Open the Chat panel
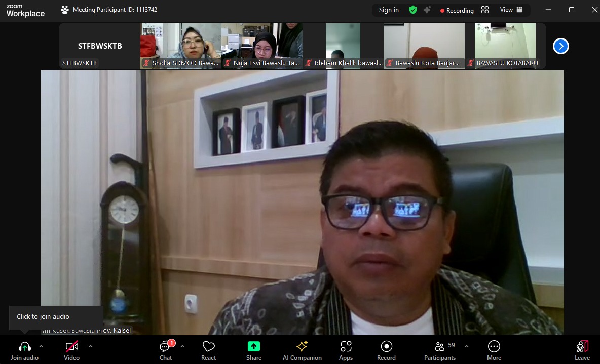Viewport: 600px width, 364px height. point(166,351)
